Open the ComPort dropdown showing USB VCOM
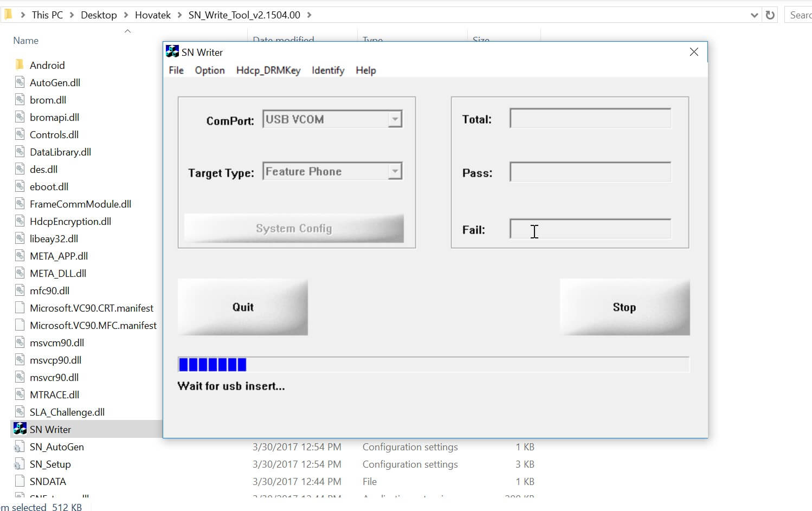 [395, 119]
